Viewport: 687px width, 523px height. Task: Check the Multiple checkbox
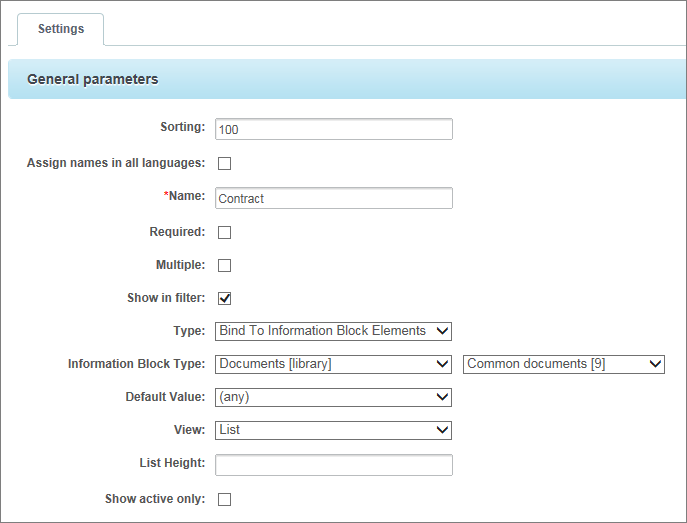224,265
